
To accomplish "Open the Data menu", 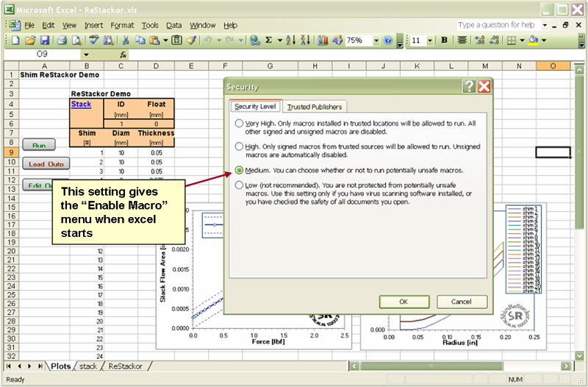I will point(174,26).
